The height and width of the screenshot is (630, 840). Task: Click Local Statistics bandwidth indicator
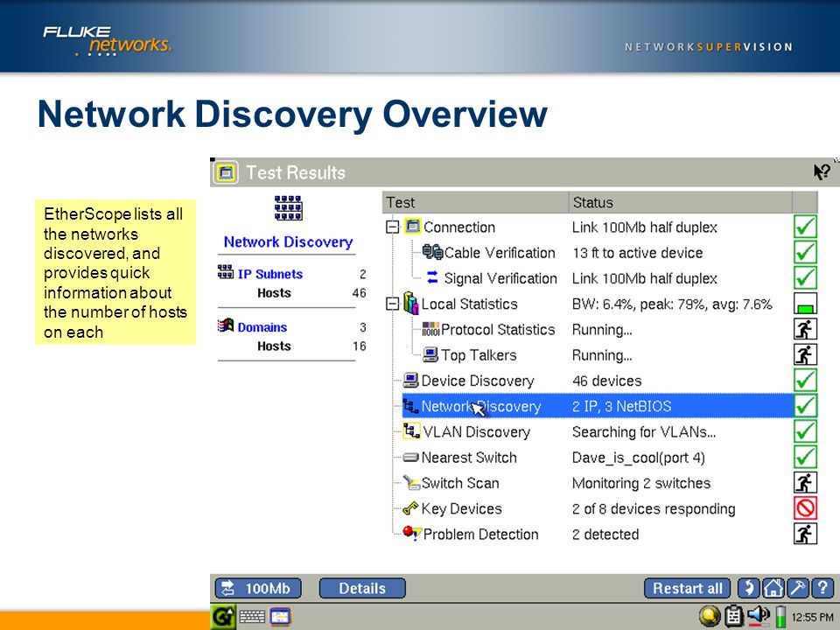pyautogui.click(x=805, y=304)
